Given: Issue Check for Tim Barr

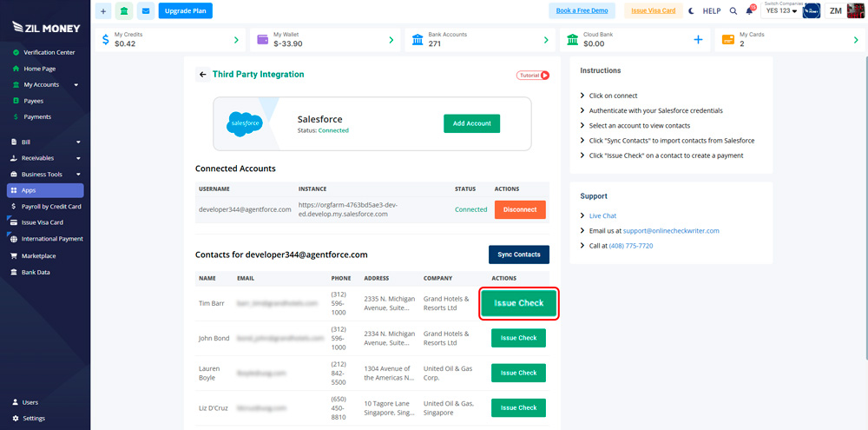Looking at the screenshot, I should point(519,303).
